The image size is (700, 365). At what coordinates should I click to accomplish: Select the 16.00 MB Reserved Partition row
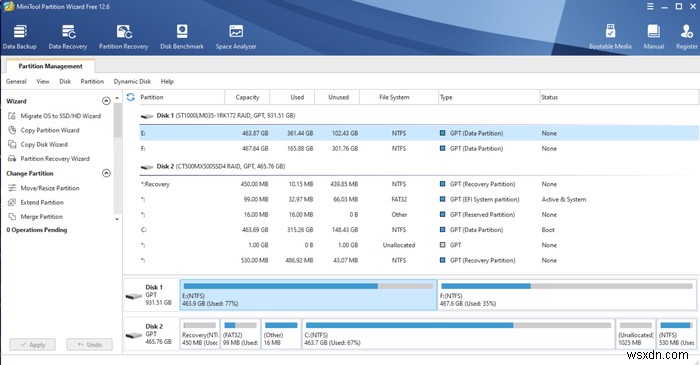(419, 214)
